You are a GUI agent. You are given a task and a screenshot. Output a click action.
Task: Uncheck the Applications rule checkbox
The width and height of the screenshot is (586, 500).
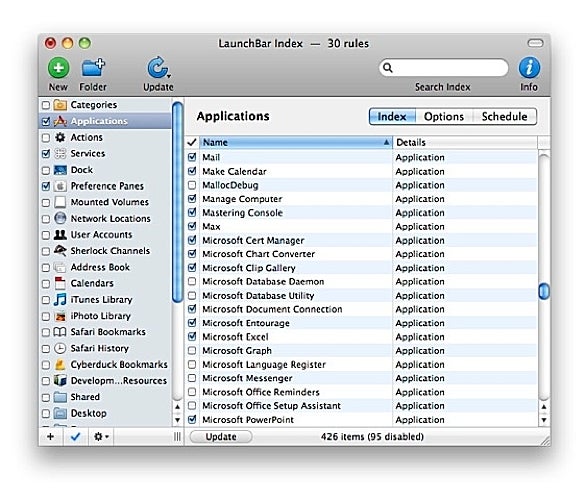(x=46, y=121)
